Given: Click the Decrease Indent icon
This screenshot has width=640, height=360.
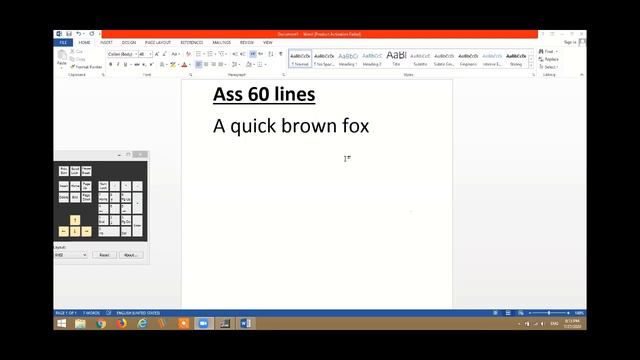Looking at the screenshot, I should click(235, 54).
